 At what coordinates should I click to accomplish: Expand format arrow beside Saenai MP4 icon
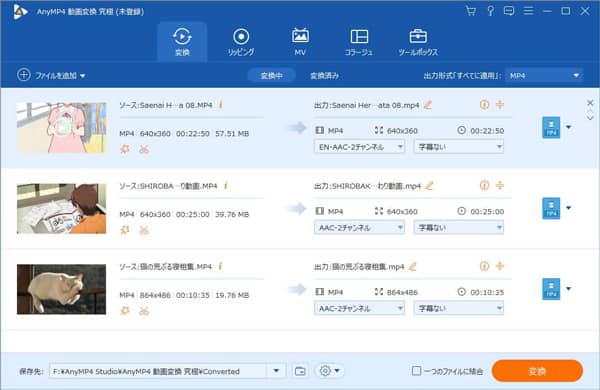pos(569,127)
